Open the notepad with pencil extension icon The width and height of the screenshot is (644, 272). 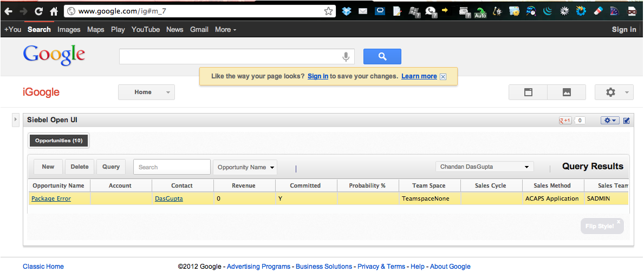tap(397, 11)
